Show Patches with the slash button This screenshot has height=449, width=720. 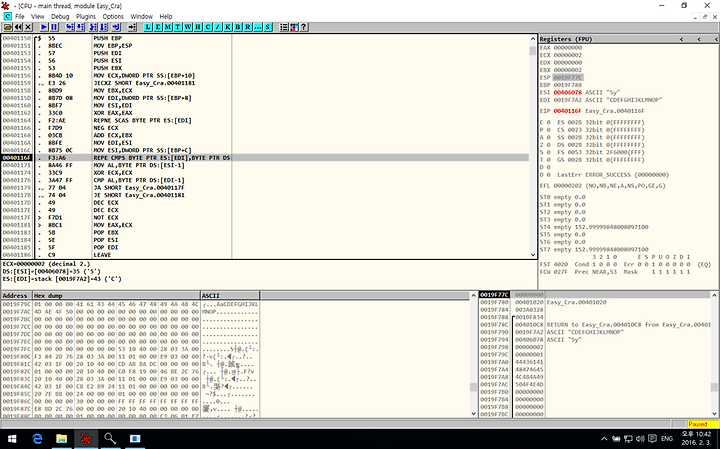(218, 27)
